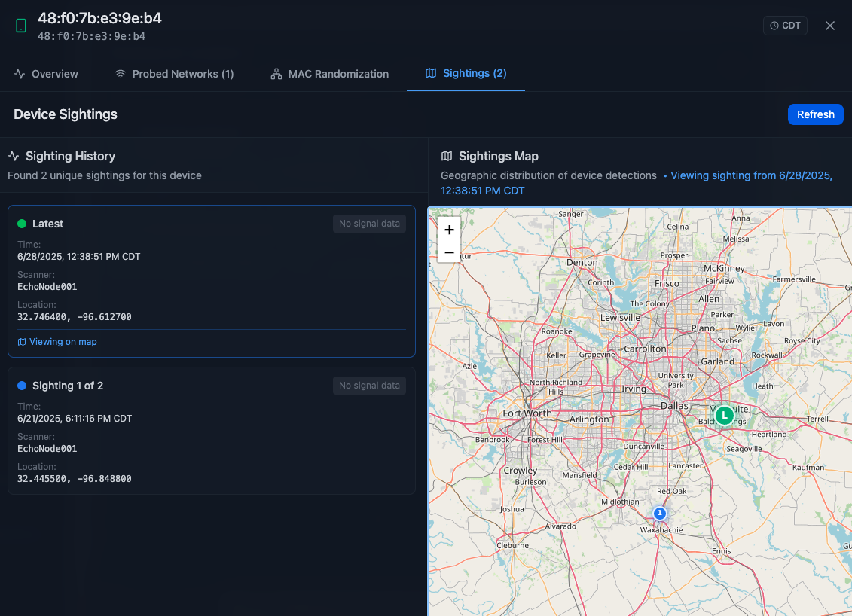Click the map zoom out minus button

[449, 252]
